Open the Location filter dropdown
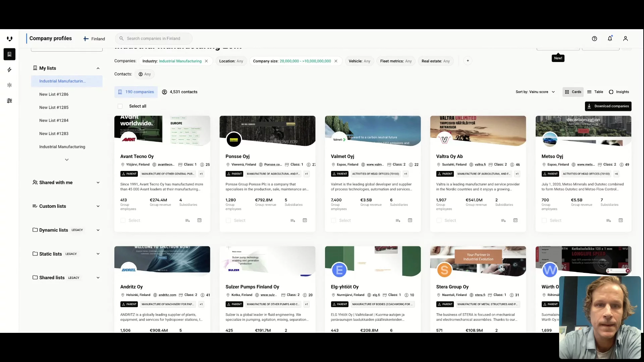Image resolution: width=644 pixels, height=362 pixels. (x=231, y=61)
